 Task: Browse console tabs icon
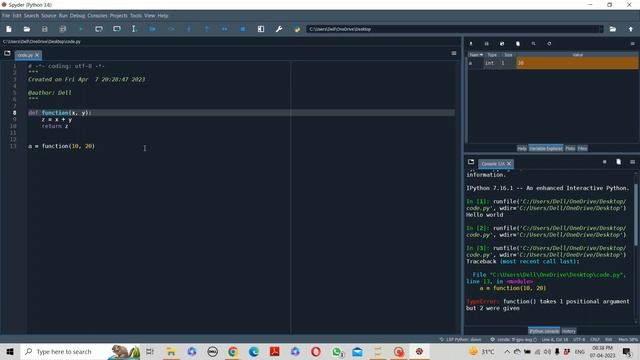(x=471, y=162)
